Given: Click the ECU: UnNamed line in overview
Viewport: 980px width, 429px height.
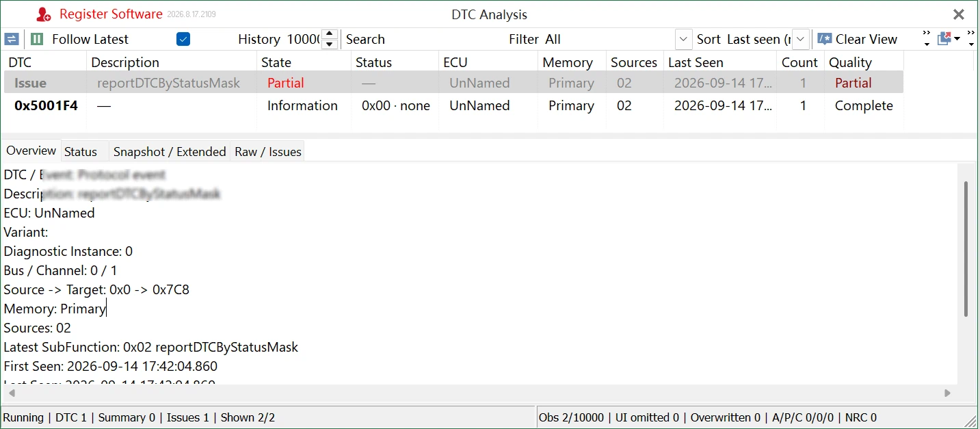Looking at the screenshot, I should [49, 213].
